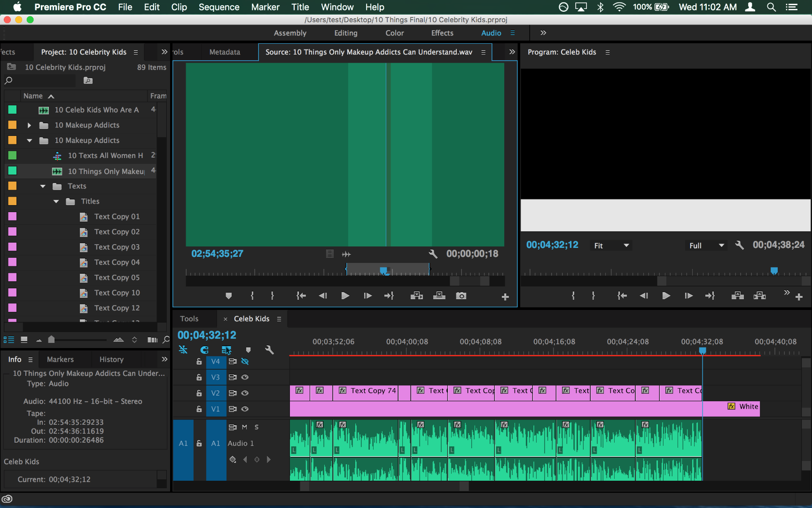Toggle V4 track output eye
This screenshot has height=508, width=812.
245,362
